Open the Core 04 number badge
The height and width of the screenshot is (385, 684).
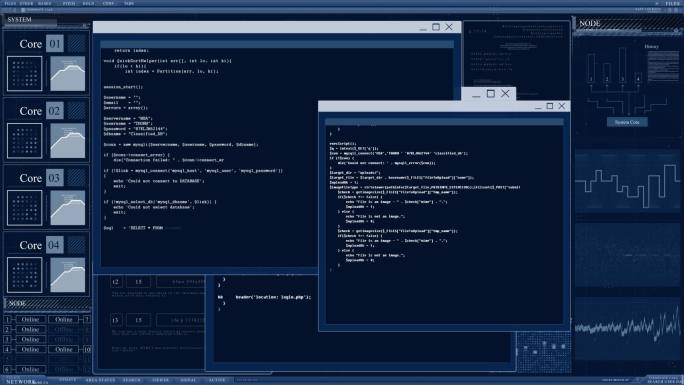55,245
